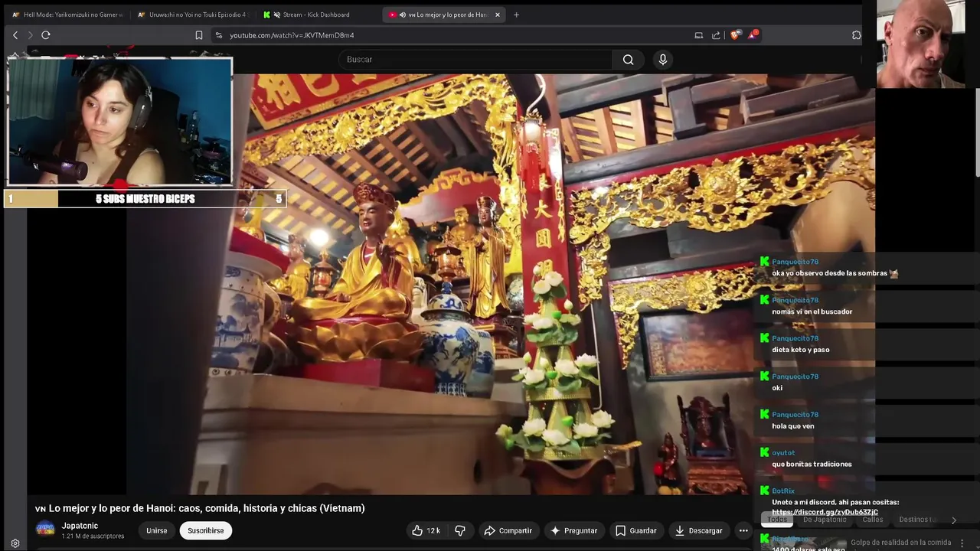The height and width of the screenshot is (551, 980).
Task: Click the YouTube address bar URL
Action: [292, 35]
